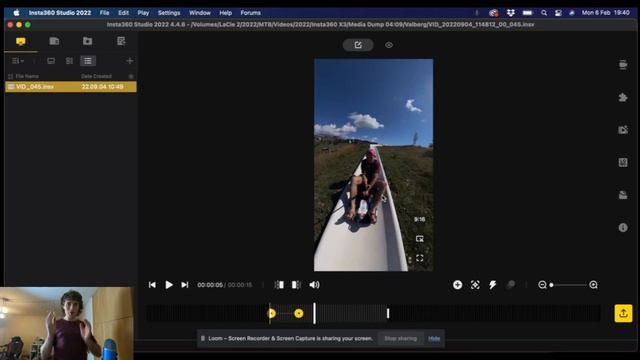Click Stop sharing in Loom bar
This screenshot has height=360, width=640.
coord(400,338)
